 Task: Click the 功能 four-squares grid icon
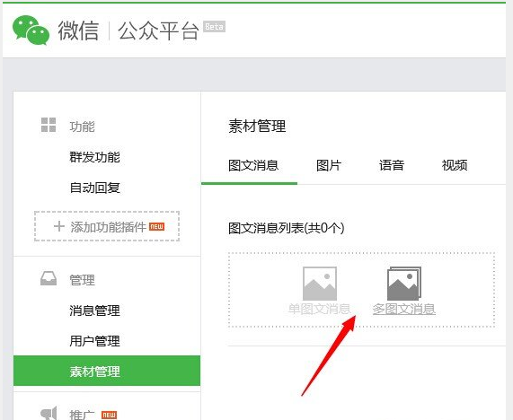coord(49,125)
